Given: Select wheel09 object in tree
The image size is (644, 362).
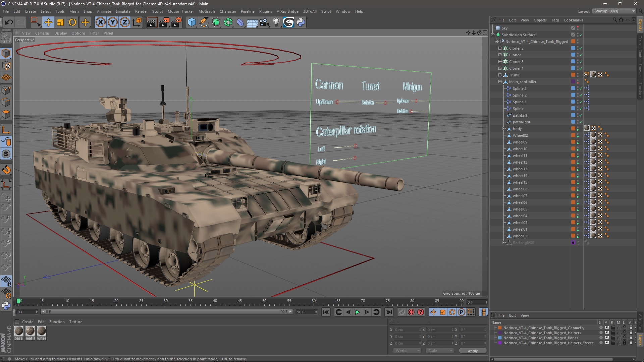Looking at the screenshot, I should (x=520, y=142).
